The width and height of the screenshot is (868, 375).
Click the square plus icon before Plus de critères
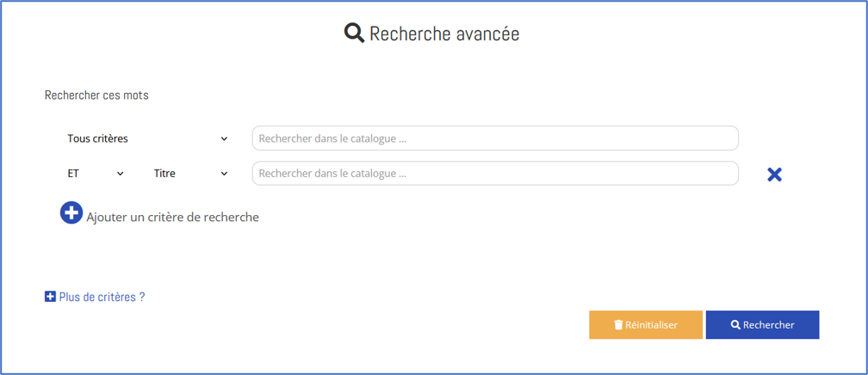[x=50, y=297]
